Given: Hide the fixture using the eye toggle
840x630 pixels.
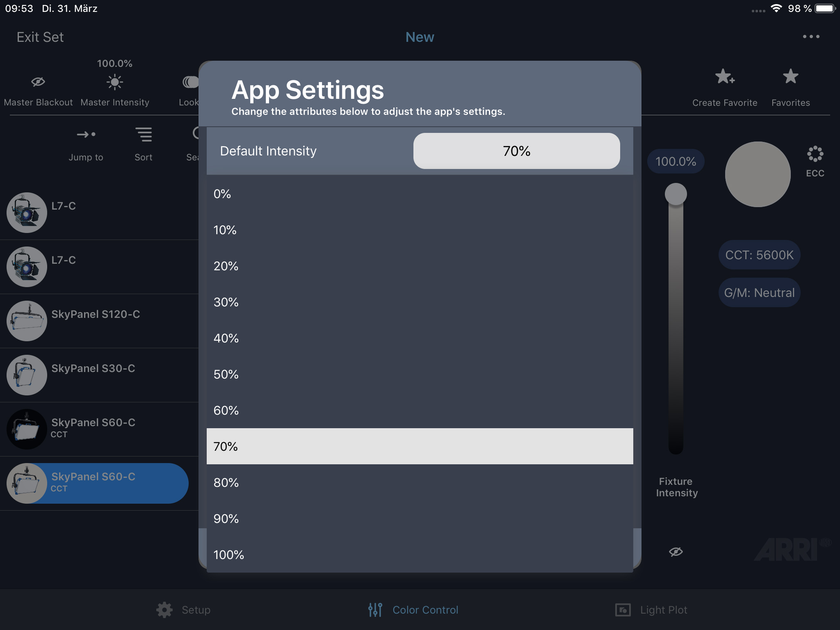Looking at the screenshot, I should tap(675, 552).
